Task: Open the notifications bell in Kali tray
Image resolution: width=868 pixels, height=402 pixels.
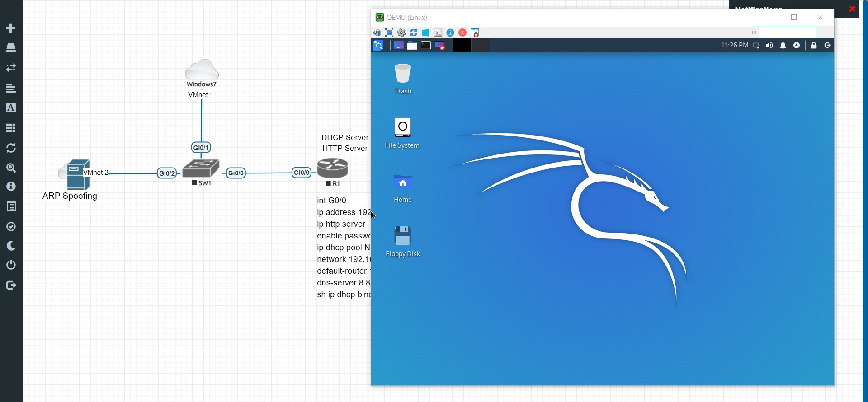Action: [x=783, y=45]
